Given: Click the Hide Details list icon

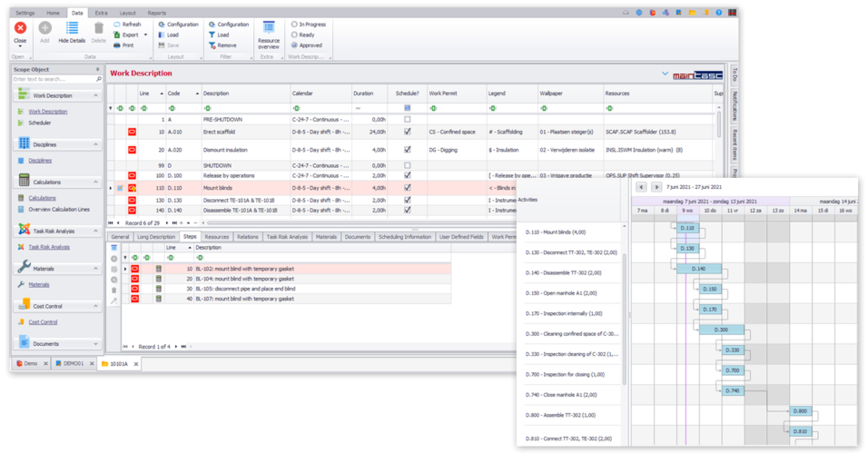Looking at the screenshot, I should (x=72, y=28).
